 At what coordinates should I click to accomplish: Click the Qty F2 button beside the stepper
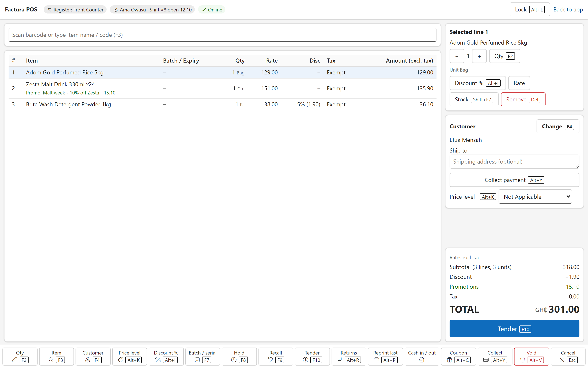[x=504, y=56]
